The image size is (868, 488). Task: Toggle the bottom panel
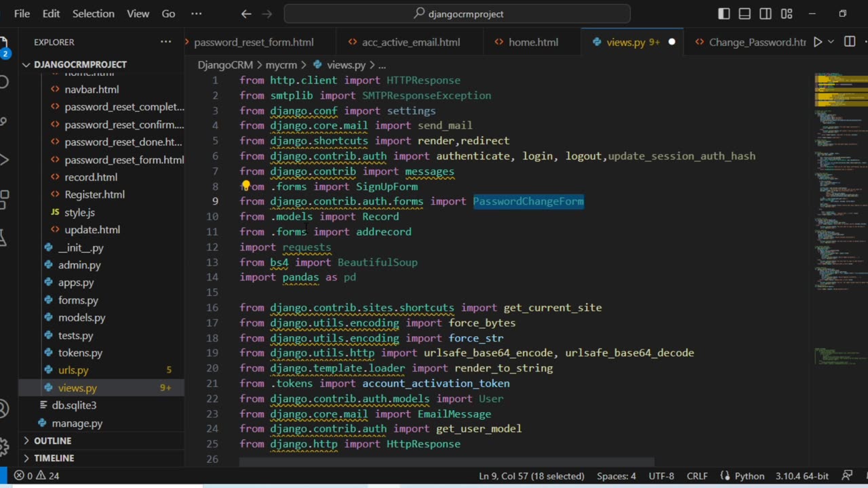(745, 14)
